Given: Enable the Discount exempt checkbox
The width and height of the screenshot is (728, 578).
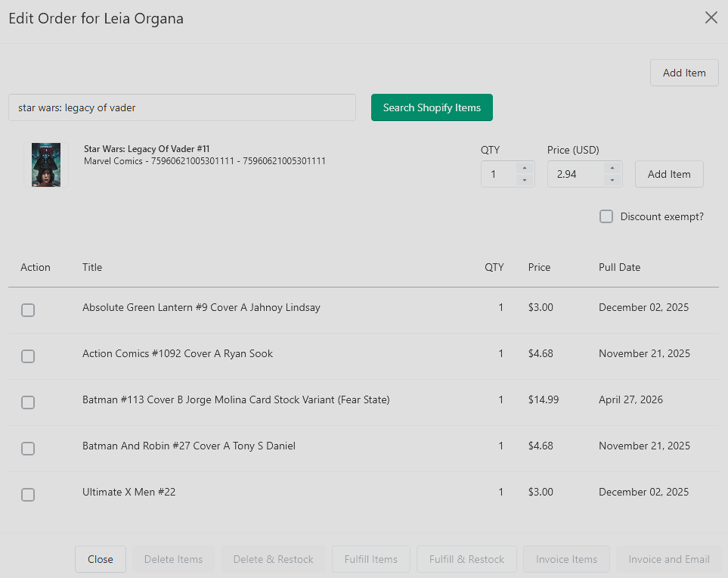Looking at the screenshot, I should coord(606,216).
